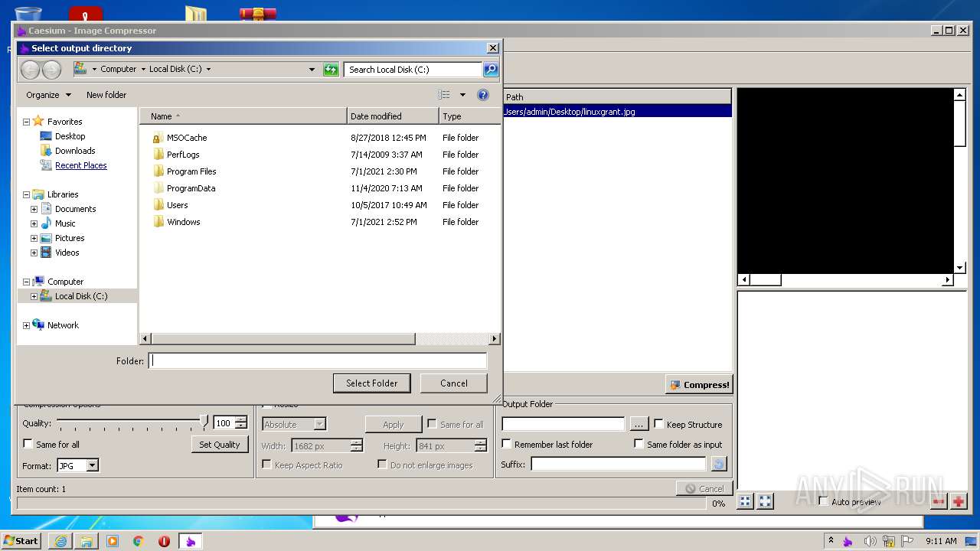The height and width of the screenshot is (551, 980).
Task: Click Computer in the breadcrumb path
Action: [119, 69]
